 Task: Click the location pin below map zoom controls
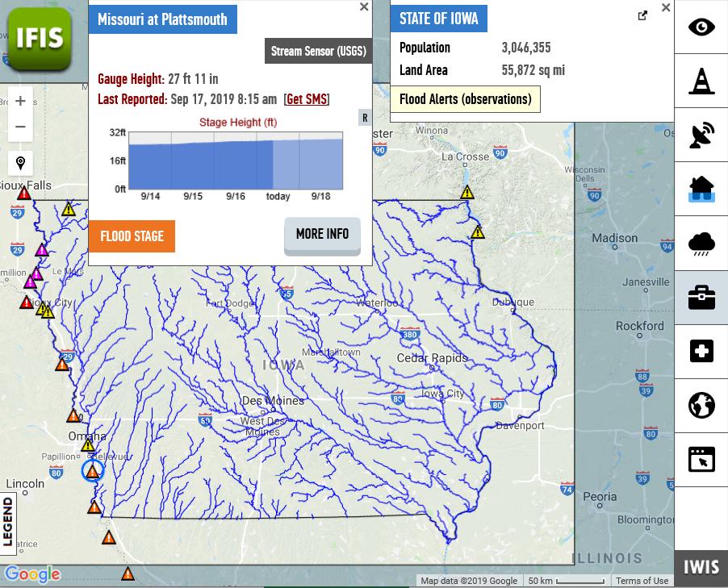pos(20,163)
